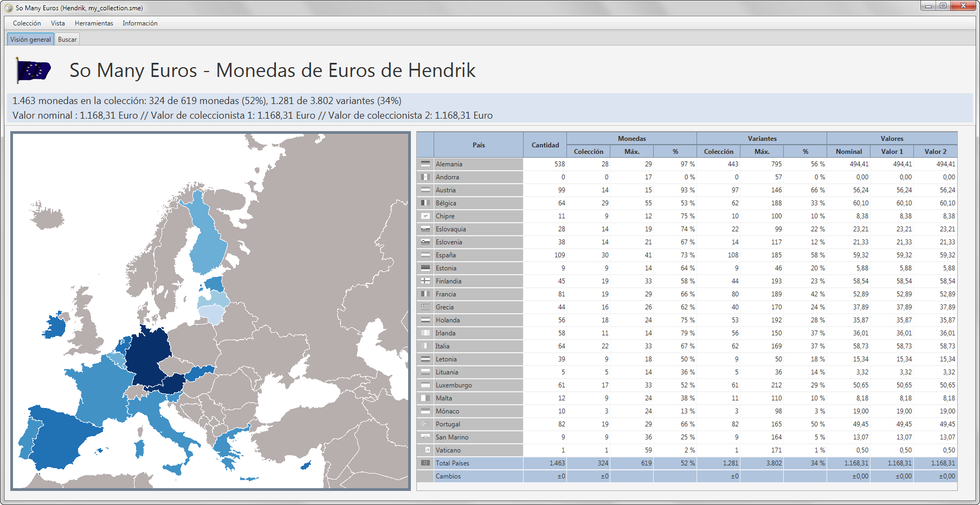Screen dimensions: 980x505
Task: Click the Total Países euro icon
Action: coord(425,463)
